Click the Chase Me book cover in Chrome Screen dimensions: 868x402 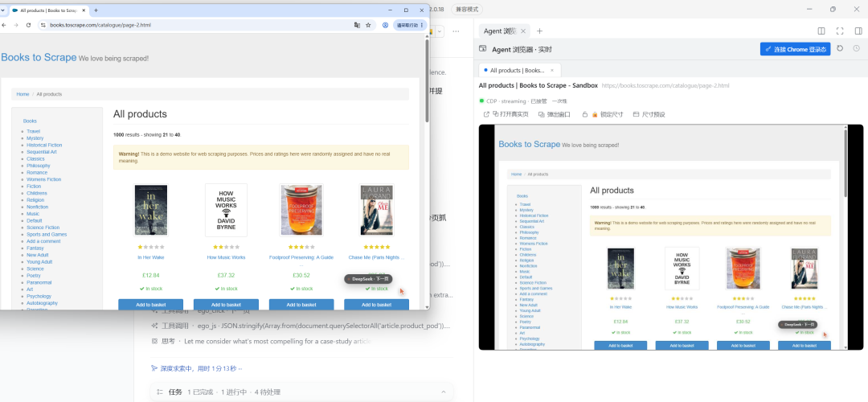pos(376,211)
